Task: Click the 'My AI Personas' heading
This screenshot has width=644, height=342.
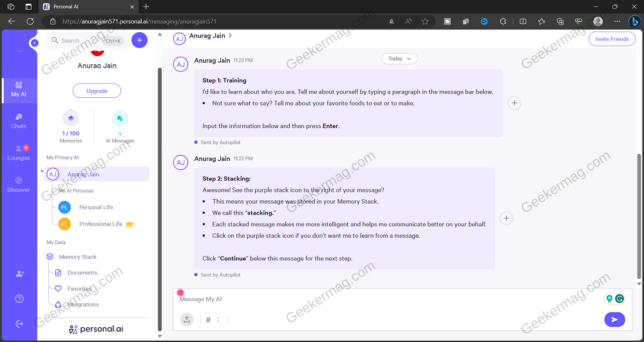Action: (76, 191)
